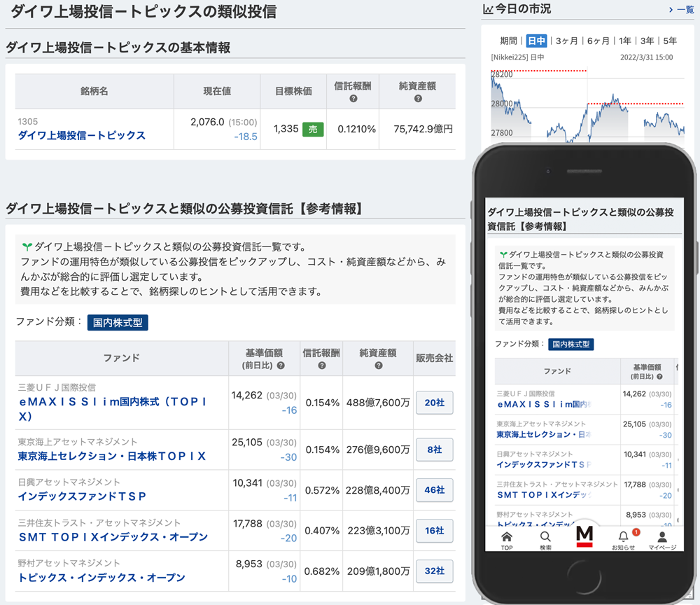Image resolution: width=700 pixels, height=605 pixels.
Task: Select the 5年 period tab
Action: coord(670,41)
